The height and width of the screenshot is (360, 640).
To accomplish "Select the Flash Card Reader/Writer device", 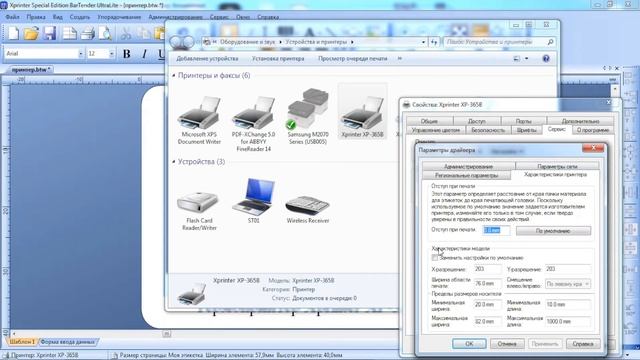I will [x=199, y=210].
